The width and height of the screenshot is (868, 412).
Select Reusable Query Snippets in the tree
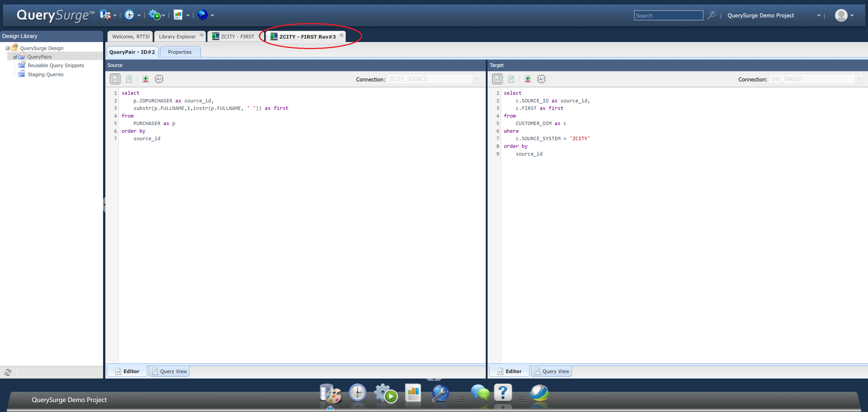[x=56, y=65]
